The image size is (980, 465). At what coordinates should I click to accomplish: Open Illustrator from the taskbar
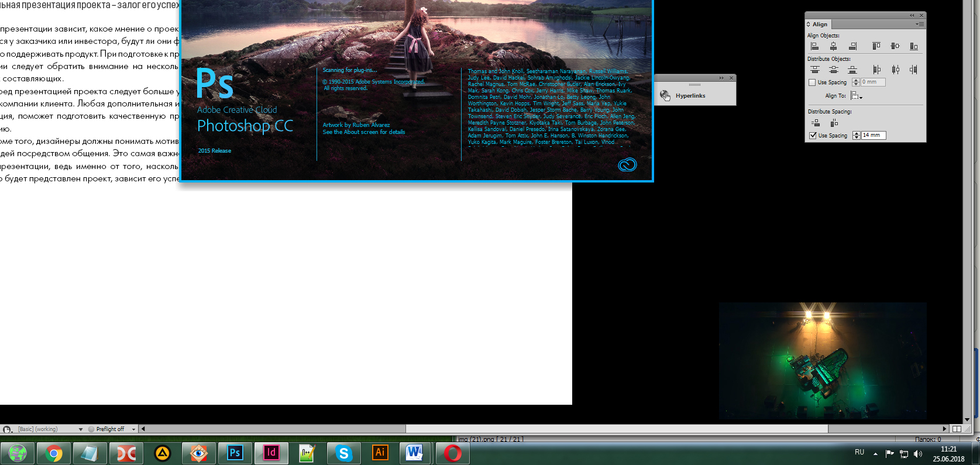click(380, 453)
